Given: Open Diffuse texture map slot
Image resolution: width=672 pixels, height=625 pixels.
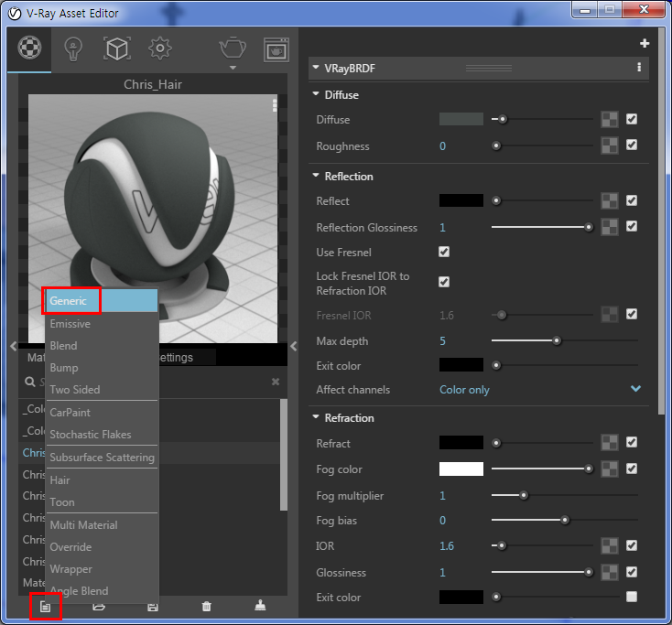Looking at the screenshot, I should [610, 120].
